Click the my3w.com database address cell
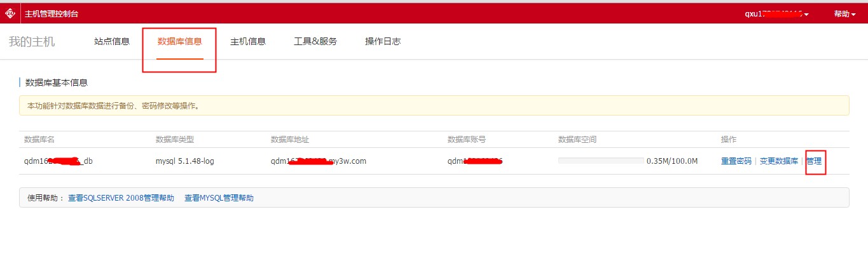 pyautogui.click(x=318, y=161)
